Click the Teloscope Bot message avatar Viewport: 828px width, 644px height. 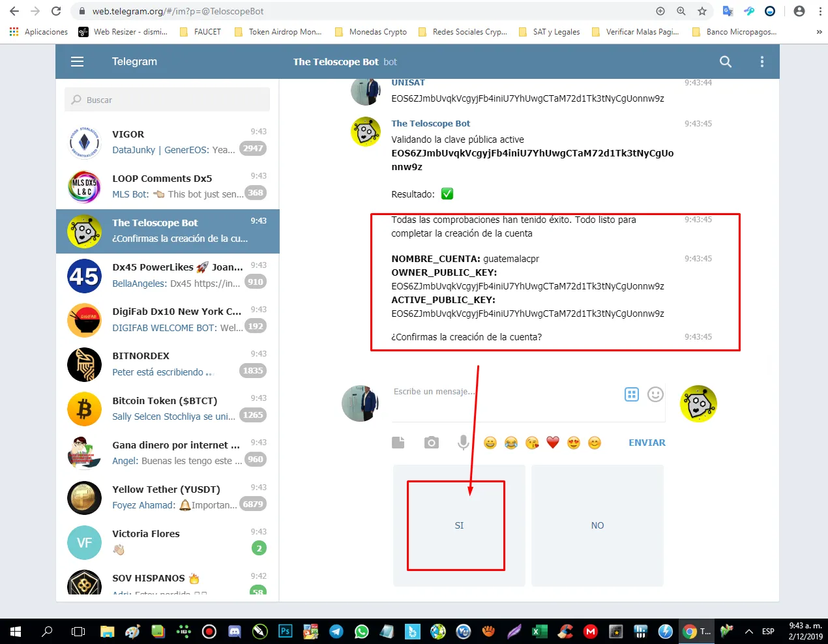(x=366, y=132)
